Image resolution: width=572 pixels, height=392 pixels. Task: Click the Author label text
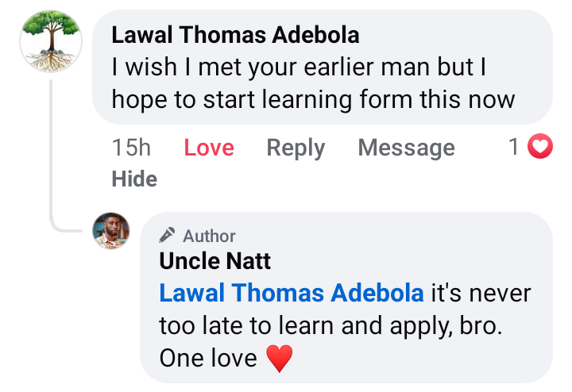tap(209, 236)
